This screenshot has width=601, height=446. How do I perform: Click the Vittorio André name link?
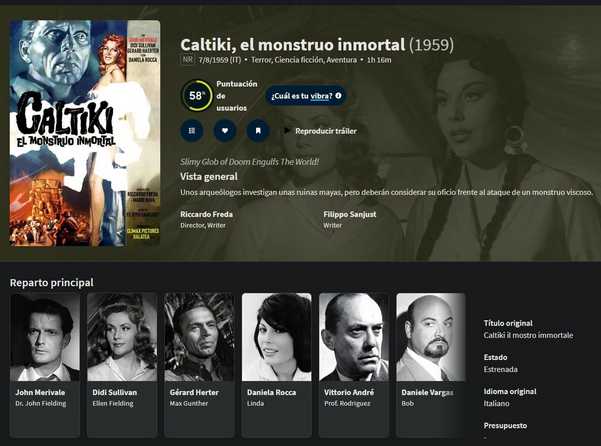[349, 392]
